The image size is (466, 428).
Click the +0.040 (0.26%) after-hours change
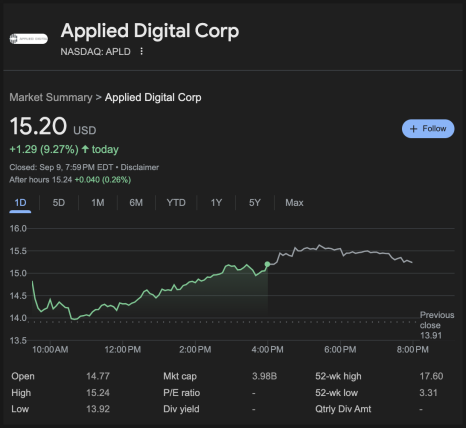(x=103, y=180)
